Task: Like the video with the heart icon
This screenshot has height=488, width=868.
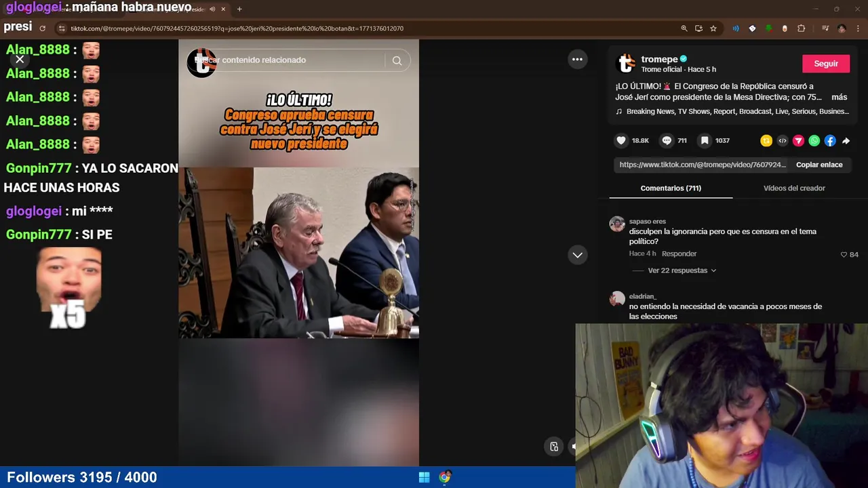Action: coord(621,140)
